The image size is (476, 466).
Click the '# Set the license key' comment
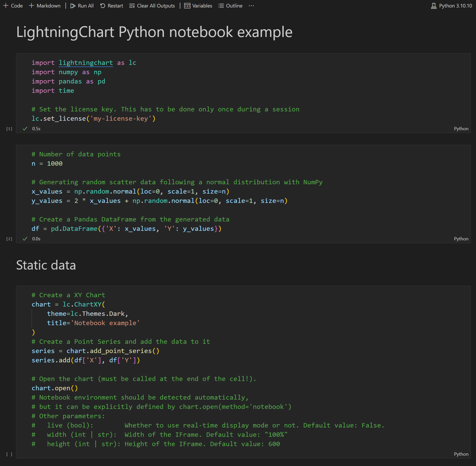pos(166,109)
